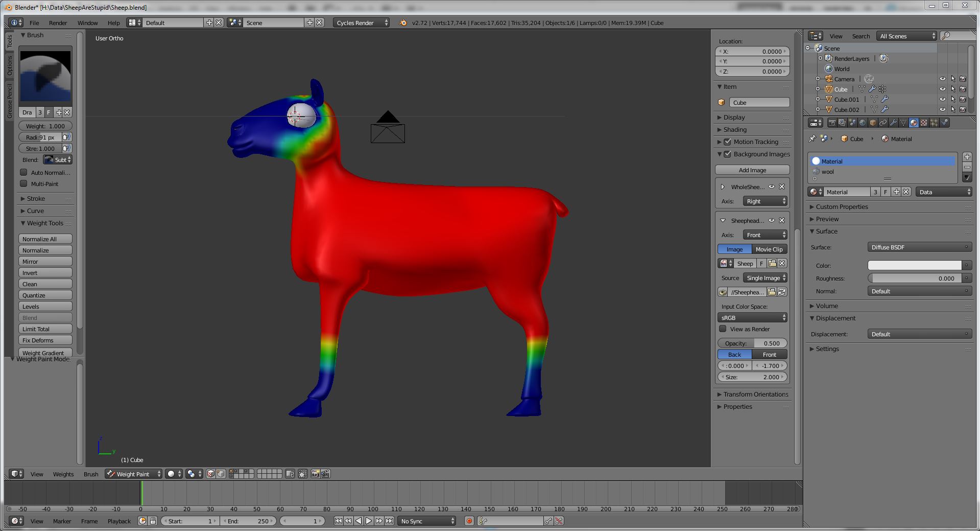This screenshot has height=531, width=980.
Task: Toggle use preview range clock icon
Action: point(142,521)
